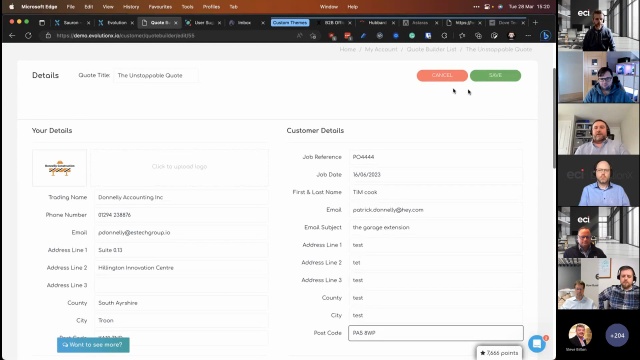Click the menu bar clock Tue 28 Mar
The image size is (640, 360).
point(529,7)
